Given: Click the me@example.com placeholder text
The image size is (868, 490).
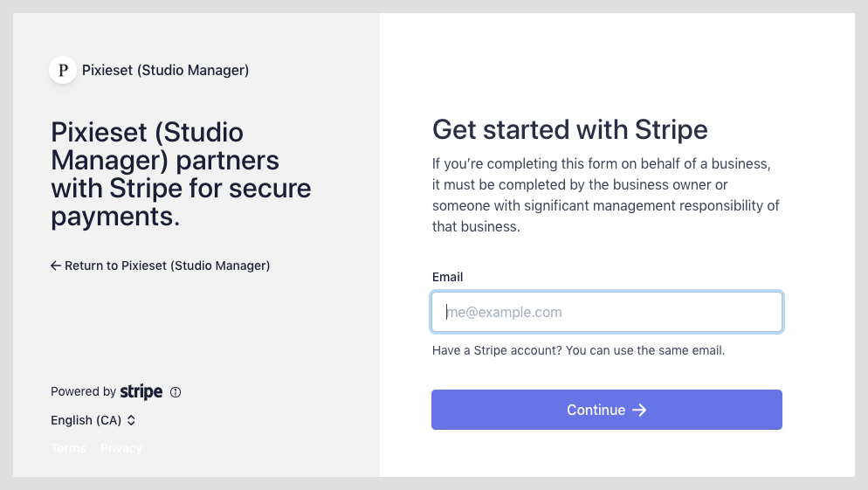Looking at the screenshot, I should (505, 313).
